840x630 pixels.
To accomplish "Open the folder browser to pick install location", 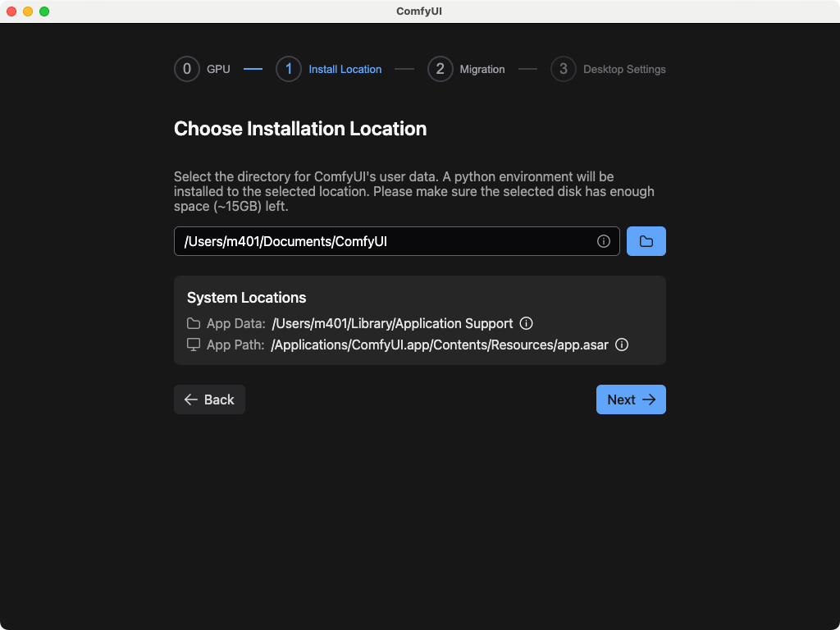I will (646, 241).
